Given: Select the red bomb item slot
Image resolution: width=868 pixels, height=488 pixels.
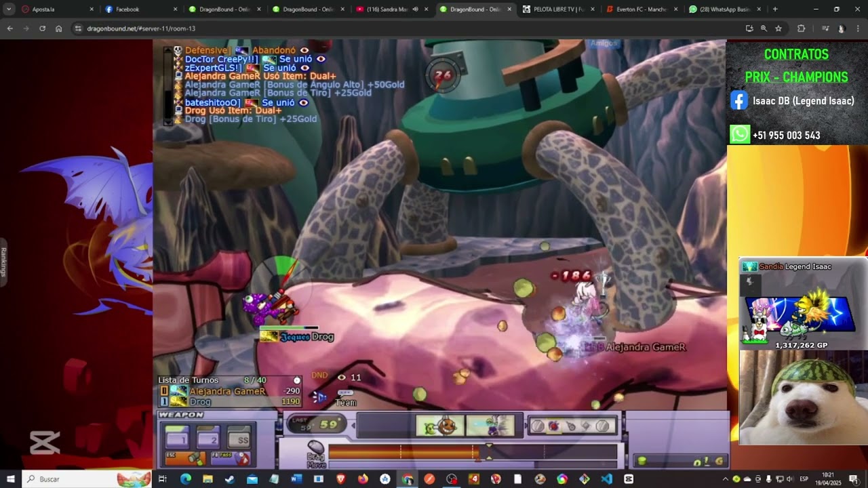Looking at the screenshot, I should click(554, 426).
